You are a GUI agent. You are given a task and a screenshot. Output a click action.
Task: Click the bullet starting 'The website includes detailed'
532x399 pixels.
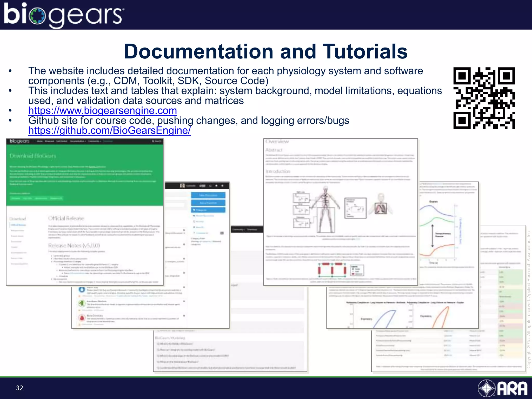[225, 76]
